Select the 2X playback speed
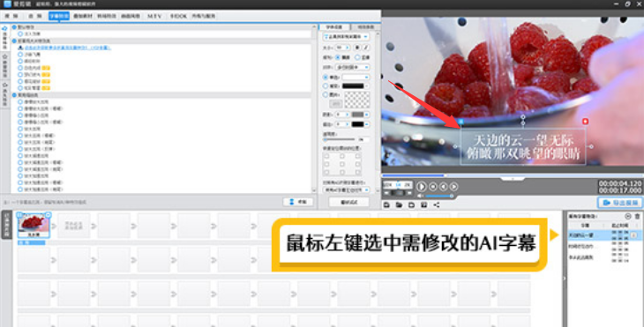Screen dimensions: 644x327 point(407,185)
